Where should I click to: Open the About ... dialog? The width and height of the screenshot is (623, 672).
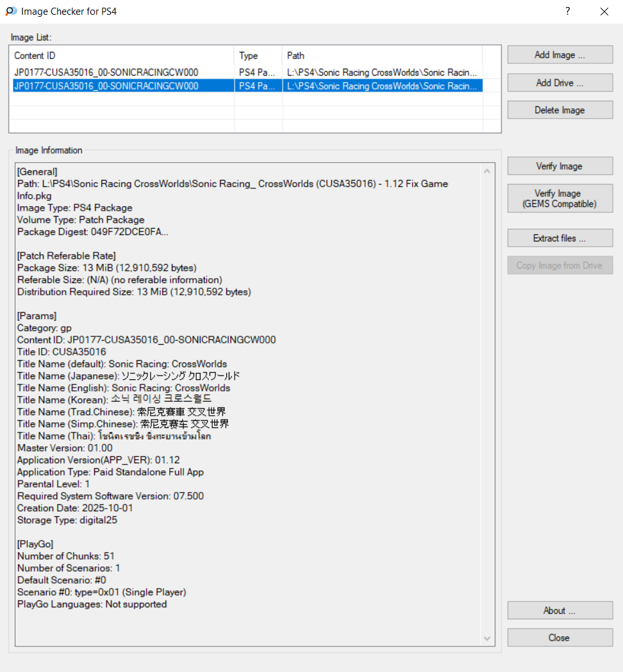560,611
